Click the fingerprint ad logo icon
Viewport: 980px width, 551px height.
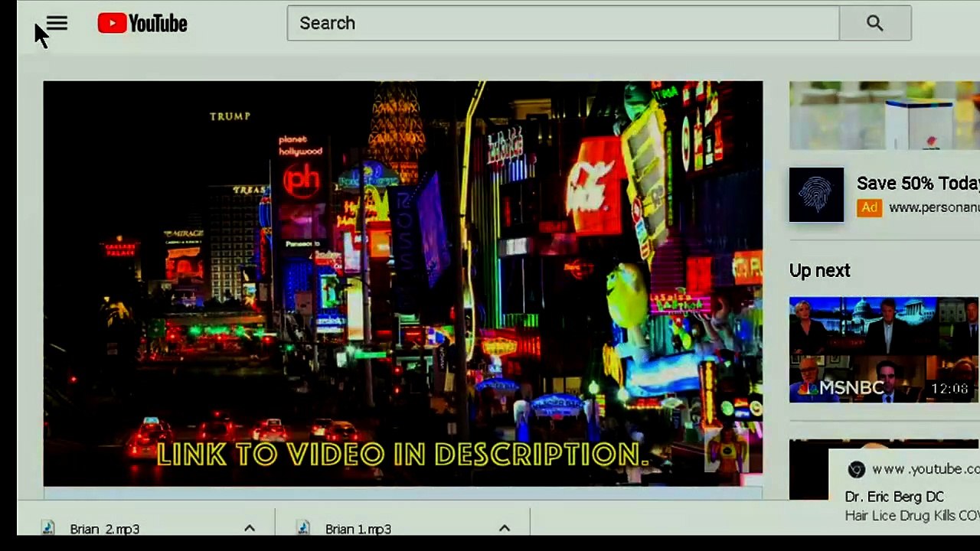(x=816, y=195)
